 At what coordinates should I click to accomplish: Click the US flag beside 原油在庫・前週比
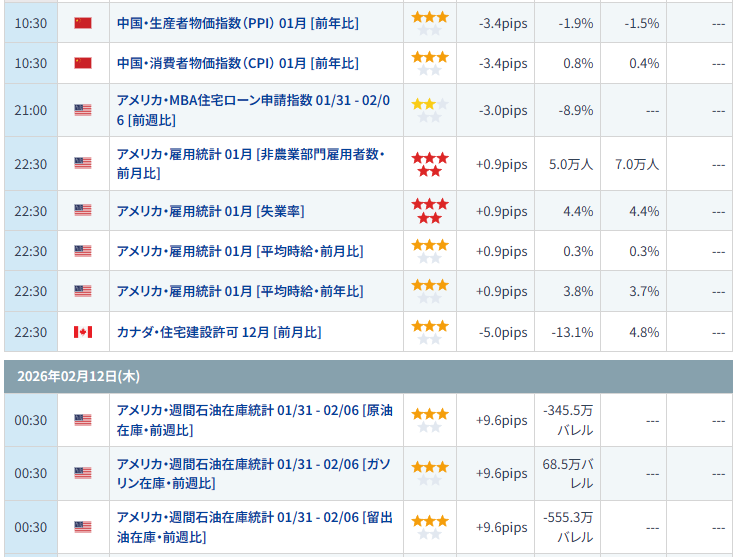[x=83, y=420]
